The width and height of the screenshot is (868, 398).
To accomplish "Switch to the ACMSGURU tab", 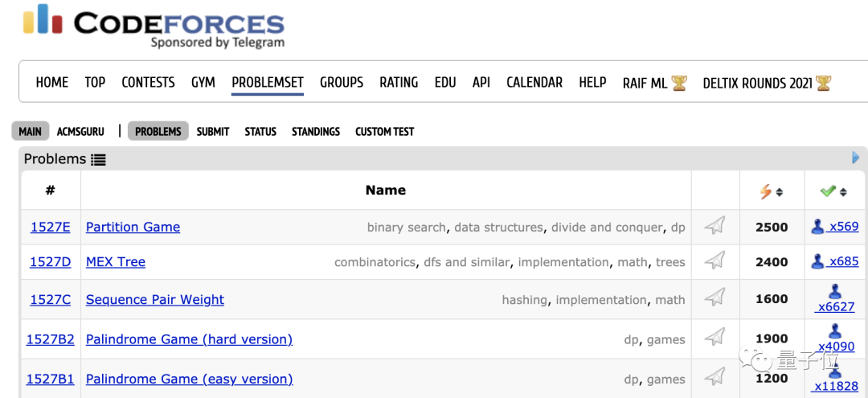I will [80, 131].
